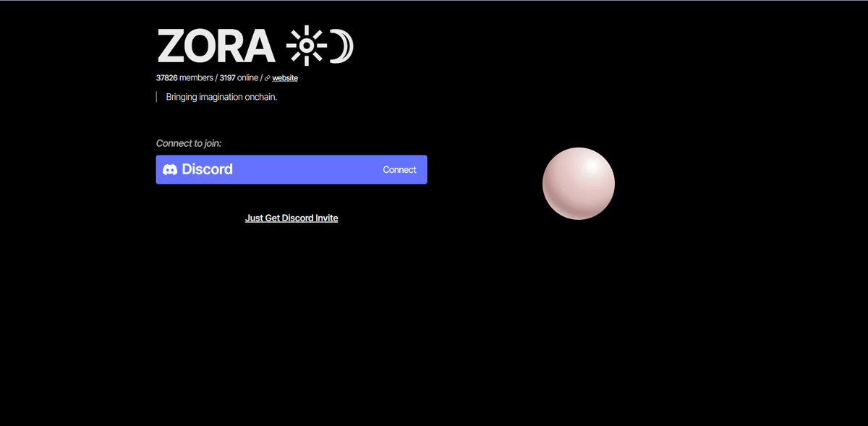Click the crescent moon icon

coord(341,46)
